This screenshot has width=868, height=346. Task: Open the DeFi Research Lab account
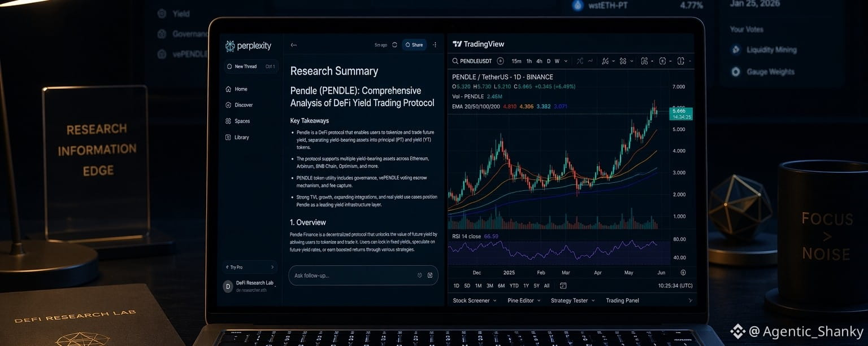tap(250, 286)
